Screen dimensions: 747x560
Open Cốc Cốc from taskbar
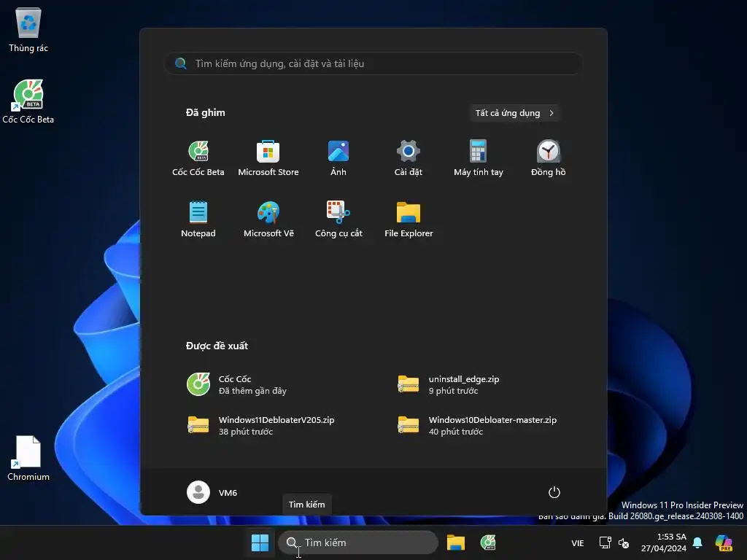(488, 542)
